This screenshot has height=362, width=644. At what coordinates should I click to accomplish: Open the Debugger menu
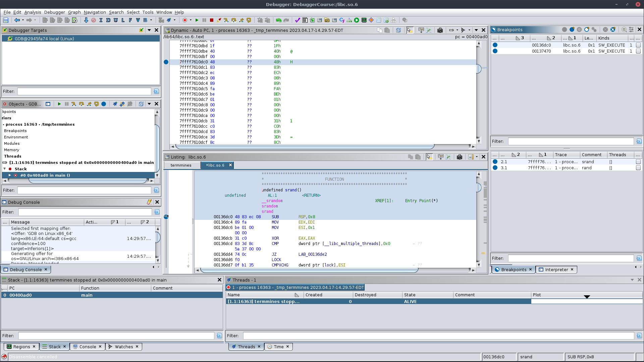(x=54, y=12)
